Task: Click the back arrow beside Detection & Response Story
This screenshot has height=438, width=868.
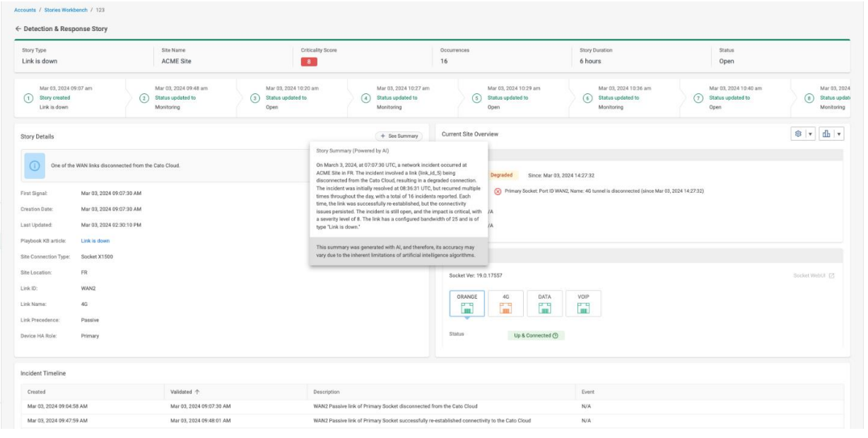Action: [18, 29]
